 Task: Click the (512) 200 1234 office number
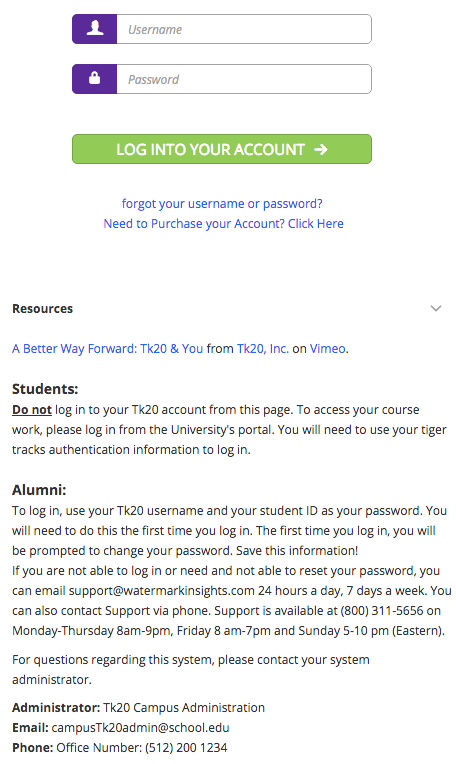coord(186,747)
